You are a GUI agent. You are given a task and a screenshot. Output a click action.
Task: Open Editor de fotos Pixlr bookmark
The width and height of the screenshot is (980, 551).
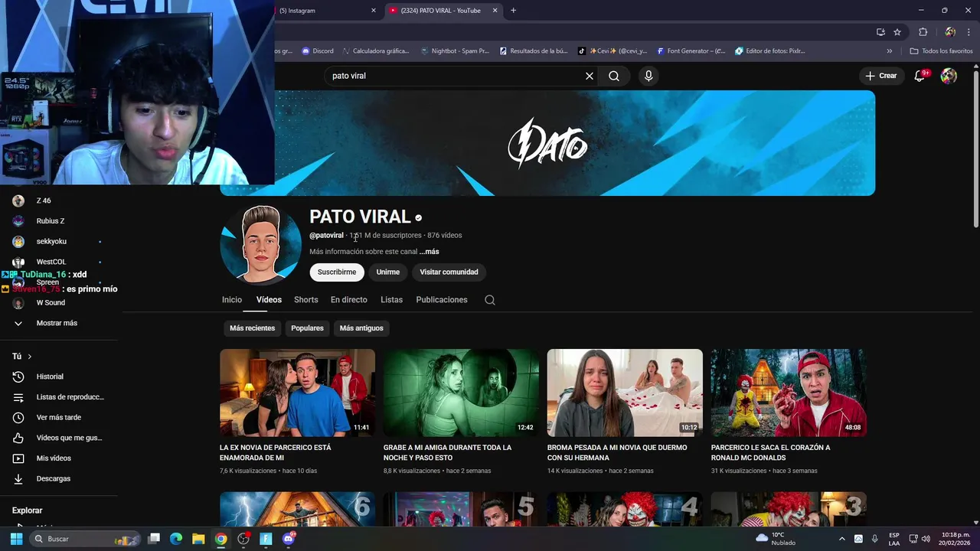coord(770,51)
